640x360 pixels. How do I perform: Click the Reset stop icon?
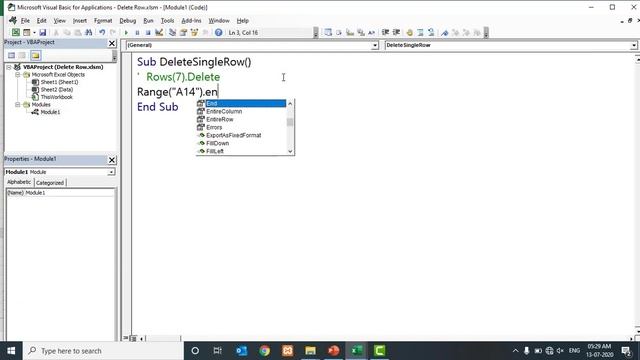point(148,32)
